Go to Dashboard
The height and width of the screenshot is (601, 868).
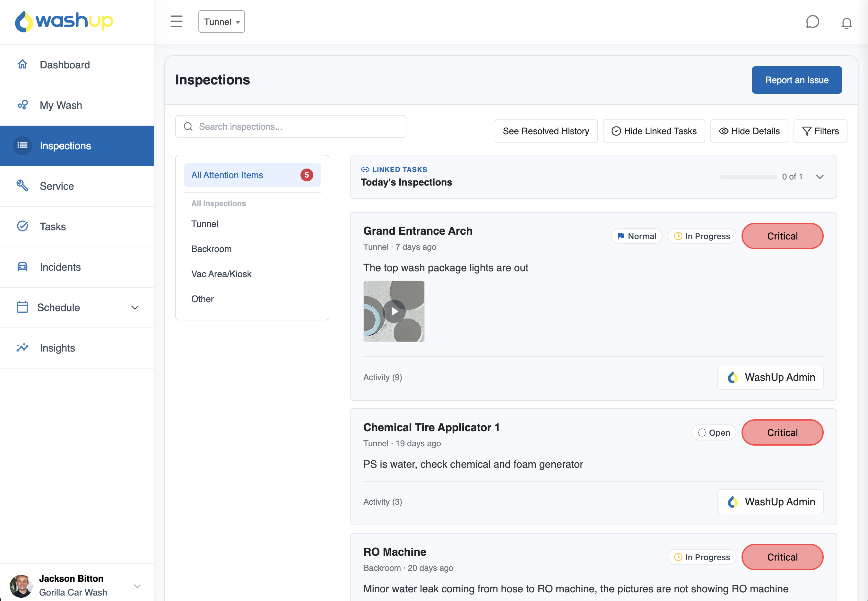77,65
